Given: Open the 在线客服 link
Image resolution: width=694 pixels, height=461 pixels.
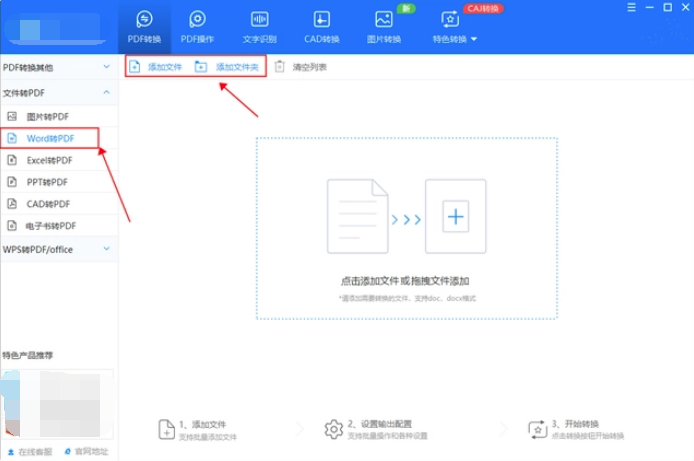Looking at the screenshot, I should [30, 452].
